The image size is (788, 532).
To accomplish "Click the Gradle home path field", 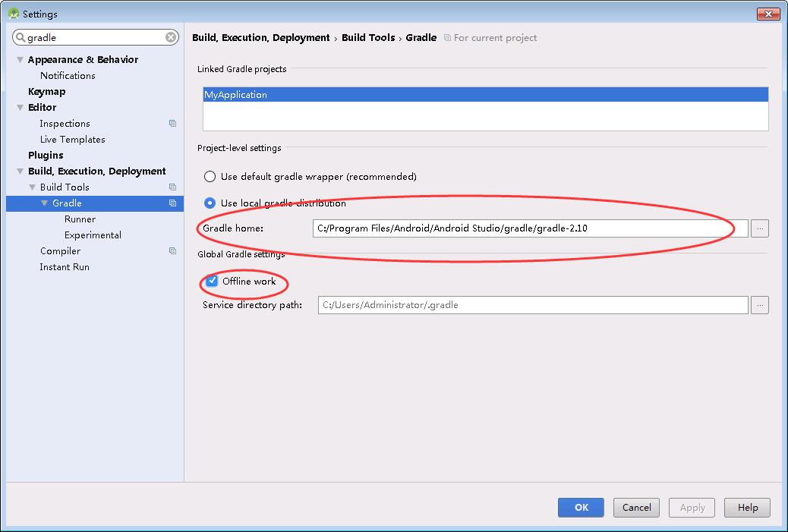I will (x=529, y=228).
